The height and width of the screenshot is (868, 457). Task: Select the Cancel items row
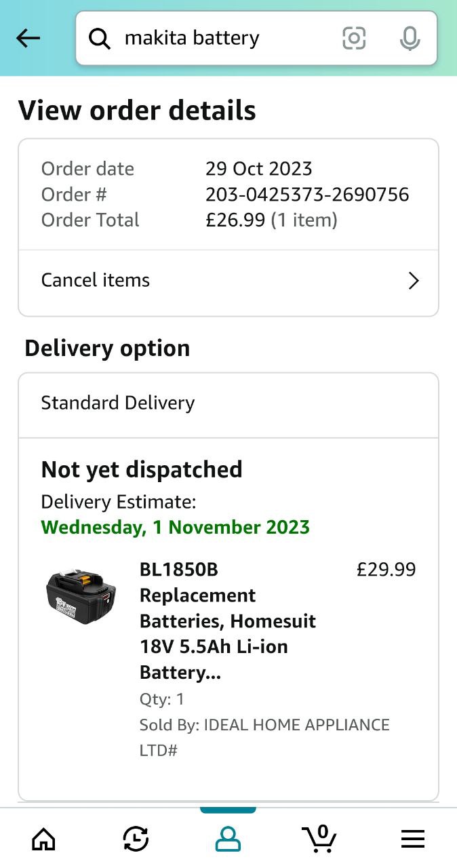[228, 281]
